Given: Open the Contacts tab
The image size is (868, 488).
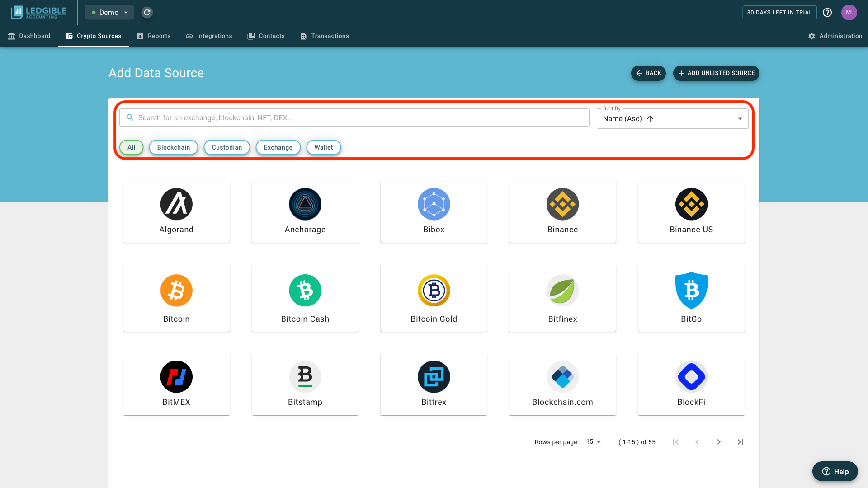Looking at the screenshot, I should pyautogui.click(x=266, y=36).
